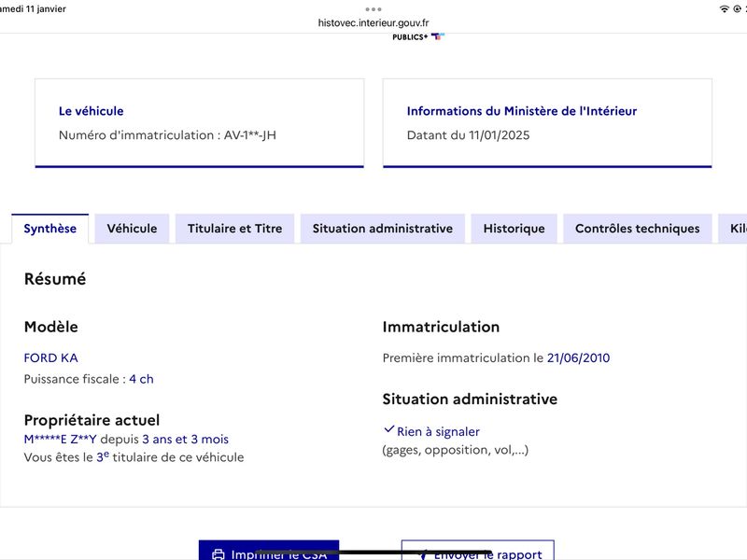The width and height of the screenshot is (747, 560).
Task: Open the Titulaire et Titre tab
Action: click(235, 229)
